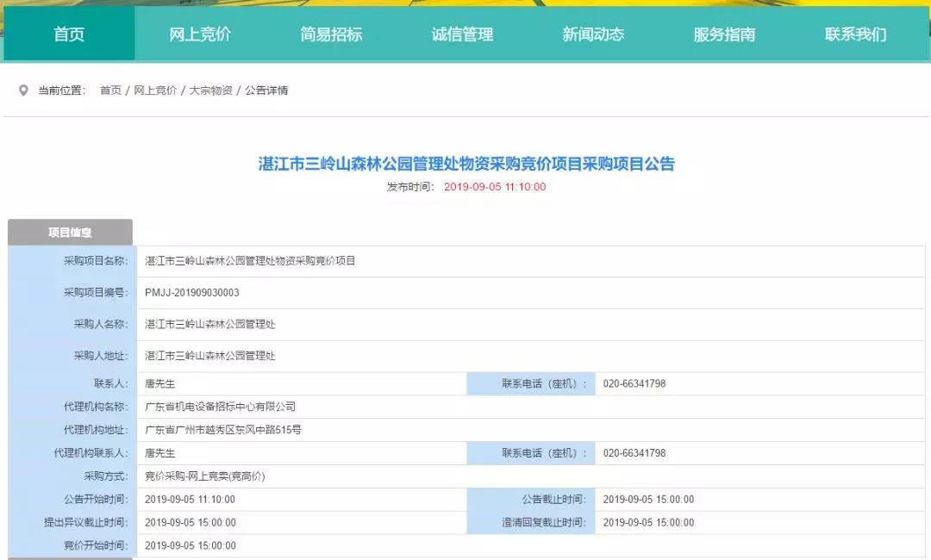Open the 服务指南 menu item
Viewport: 931px width, 560px height.
[x=724, y=34]
